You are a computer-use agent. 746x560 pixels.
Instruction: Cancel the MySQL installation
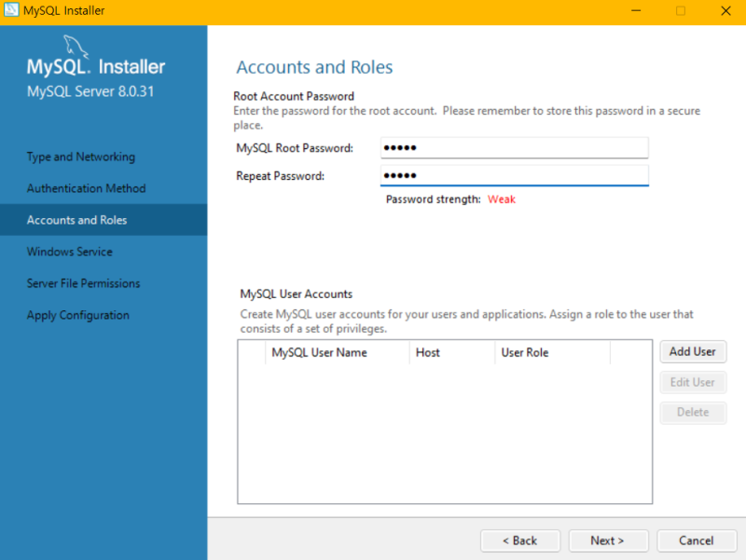tap(697, 540)
